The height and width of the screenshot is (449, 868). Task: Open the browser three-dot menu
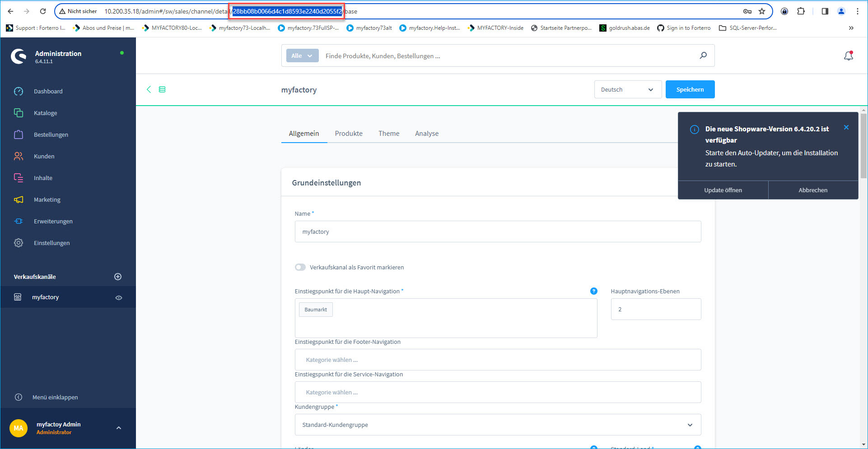click(x=857, y=11)
